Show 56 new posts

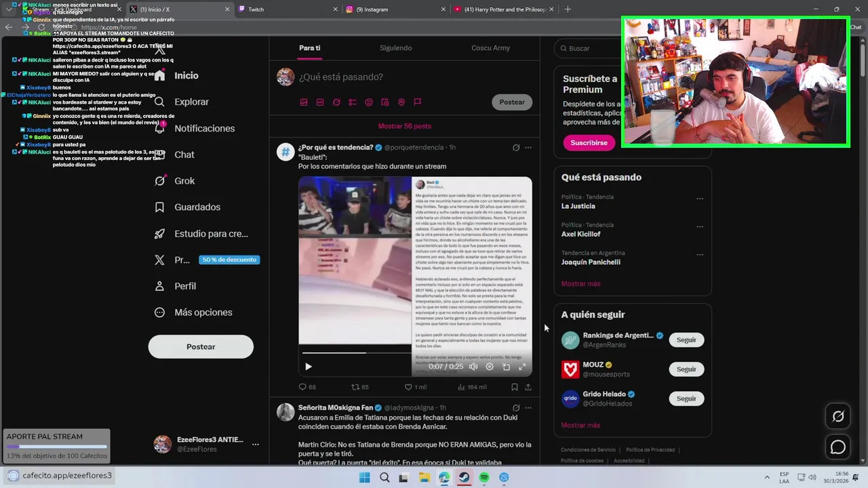(404, 126)
